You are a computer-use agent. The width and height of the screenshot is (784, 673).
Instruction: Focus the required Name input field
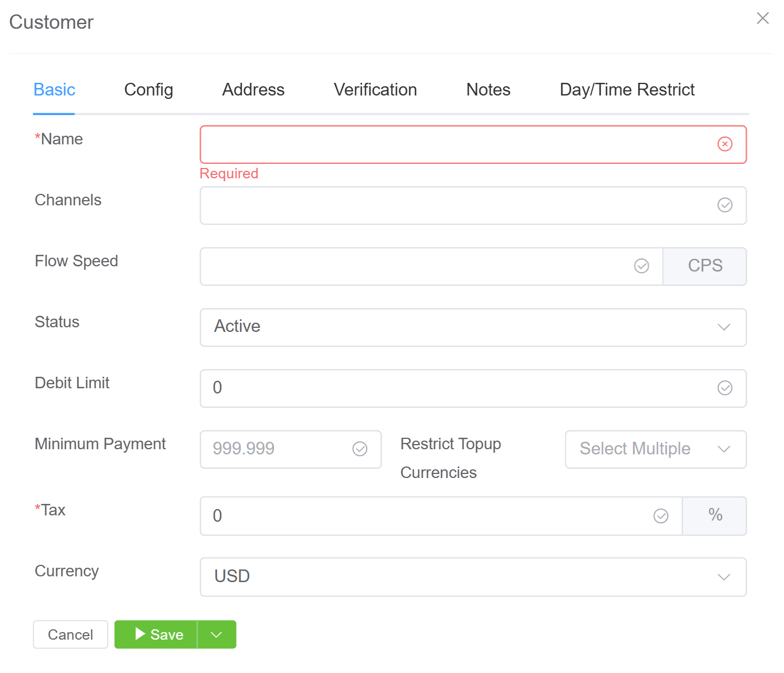pyautogui.click(x=455, y=144)
